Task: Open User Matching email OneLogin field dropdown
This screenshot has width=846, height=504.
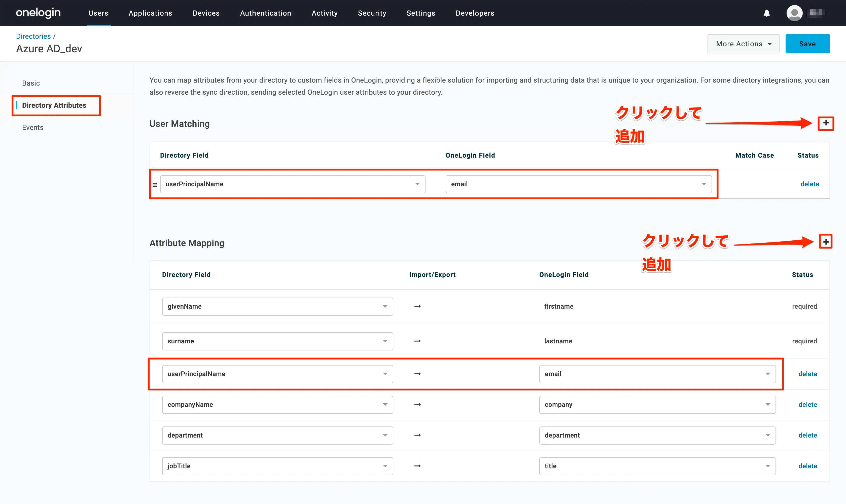Action: click(578, 184)
